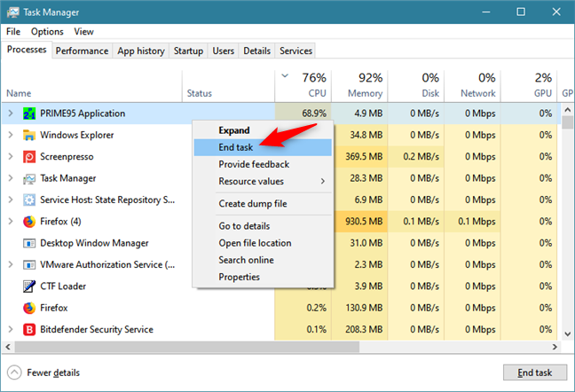
Task: Click the Service Host gear icon
Action: pos(29,200)
